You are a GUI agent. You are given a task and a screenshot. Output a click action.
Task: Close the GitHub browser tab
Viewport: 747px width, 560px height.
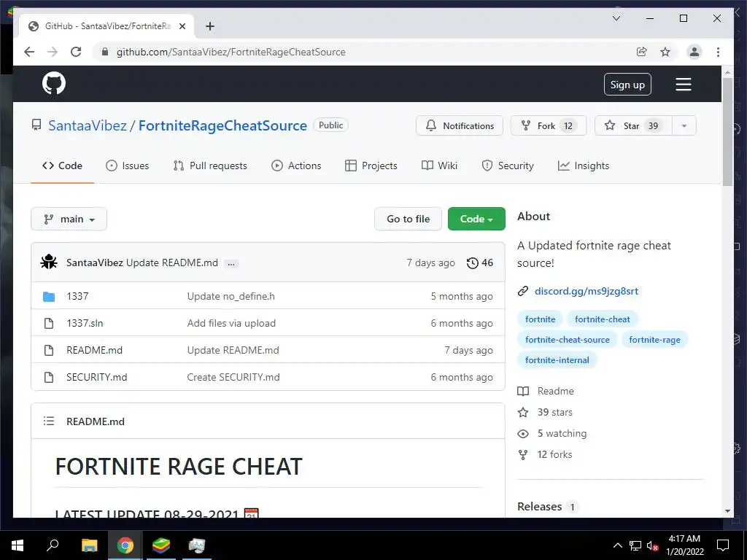point(182,26)
